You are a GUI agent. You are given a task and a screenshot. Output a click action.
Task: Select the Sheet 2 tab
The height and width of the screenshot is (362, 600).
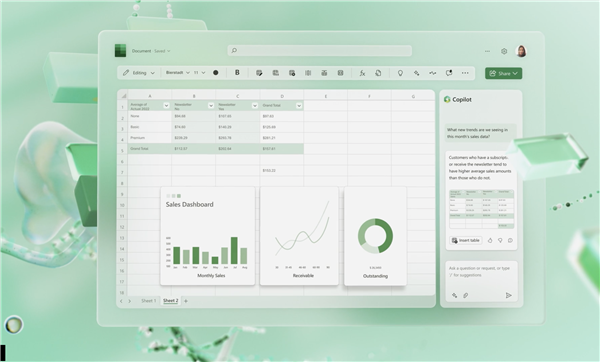[x=171, y=301]
